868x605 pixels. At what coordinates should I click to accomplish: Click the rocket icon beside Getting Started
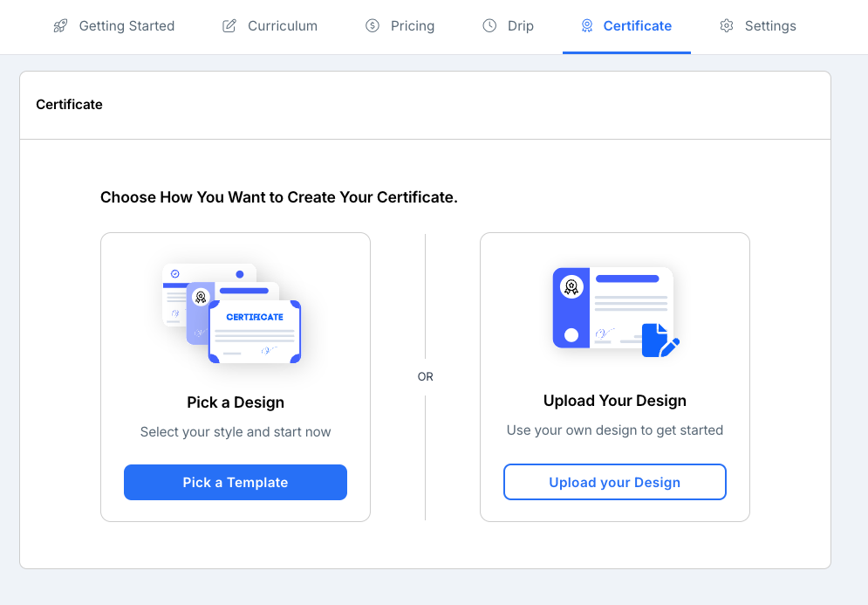click(59, 25)
